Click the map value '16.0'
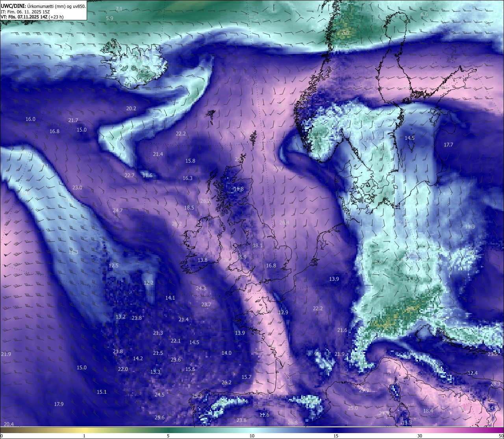Screen dimensions: 504x439 click(30, 119)
